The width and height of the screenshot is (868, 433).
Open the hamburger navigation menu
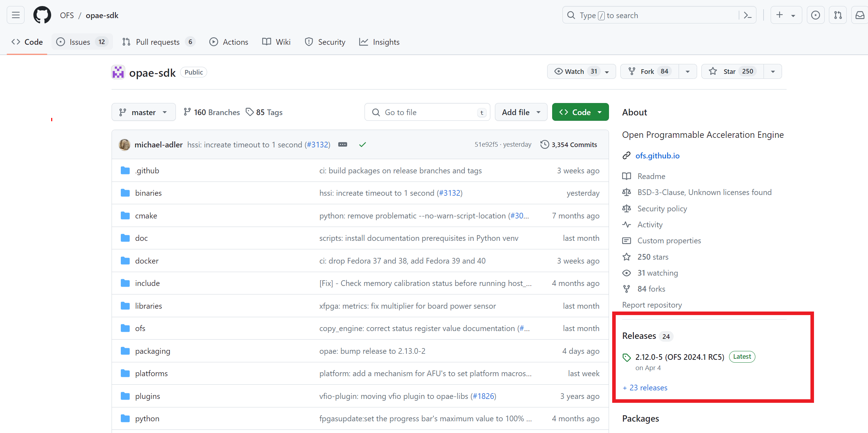coord(16,15)
